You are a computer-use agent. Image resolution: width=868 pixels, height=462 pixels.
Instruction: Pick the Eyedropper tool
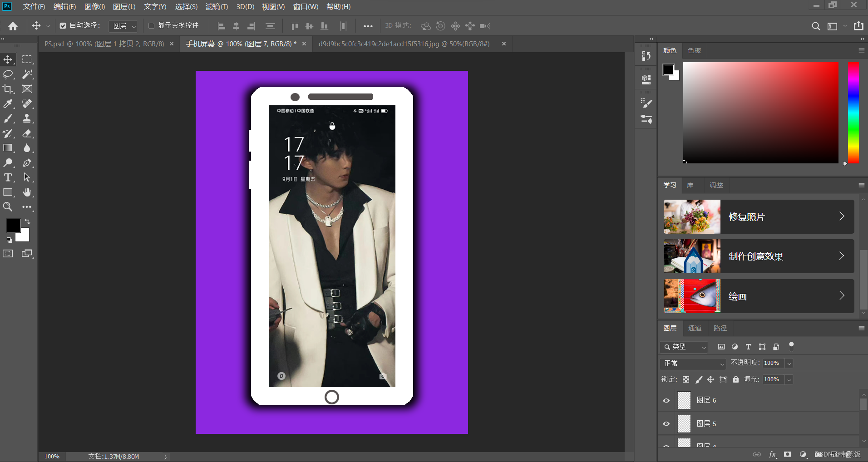pyautogui.click(x=8, y=104)
